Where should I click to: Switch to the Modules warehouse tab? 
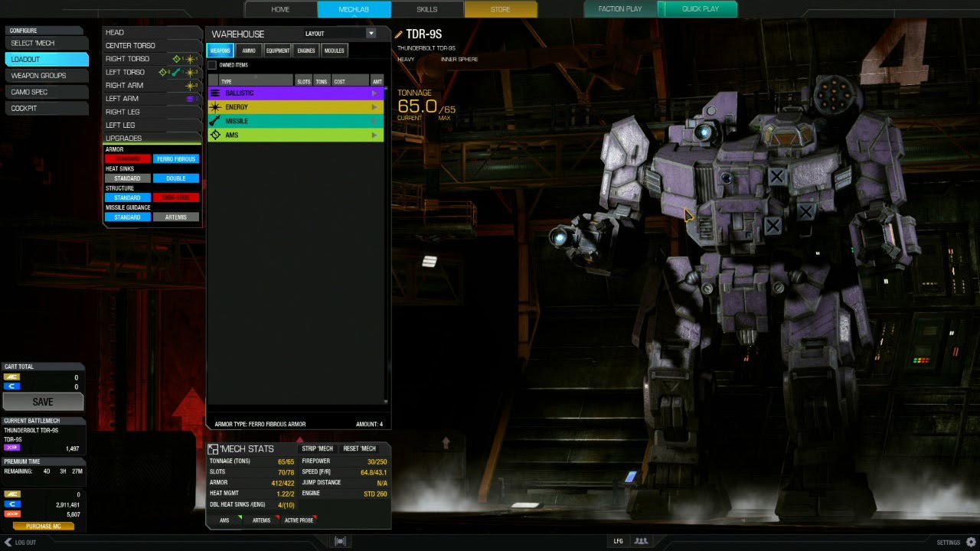334,51
